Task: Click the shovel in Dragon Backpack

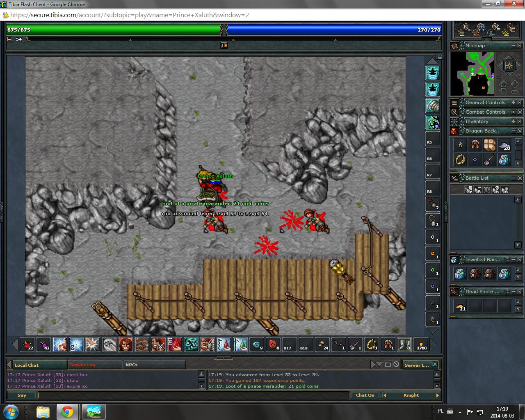Action: click(489, 160)
